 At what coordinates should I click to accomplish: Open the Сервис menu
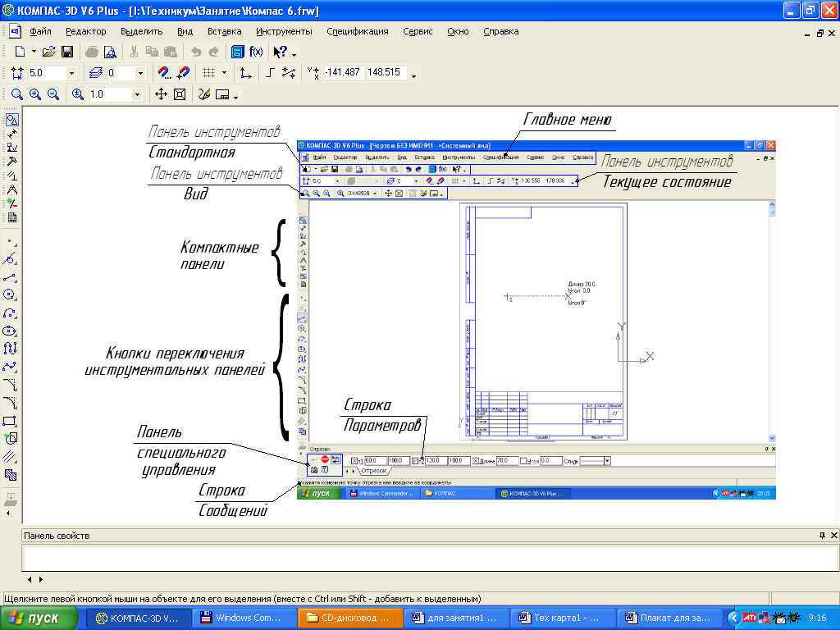tap(418, 32)
